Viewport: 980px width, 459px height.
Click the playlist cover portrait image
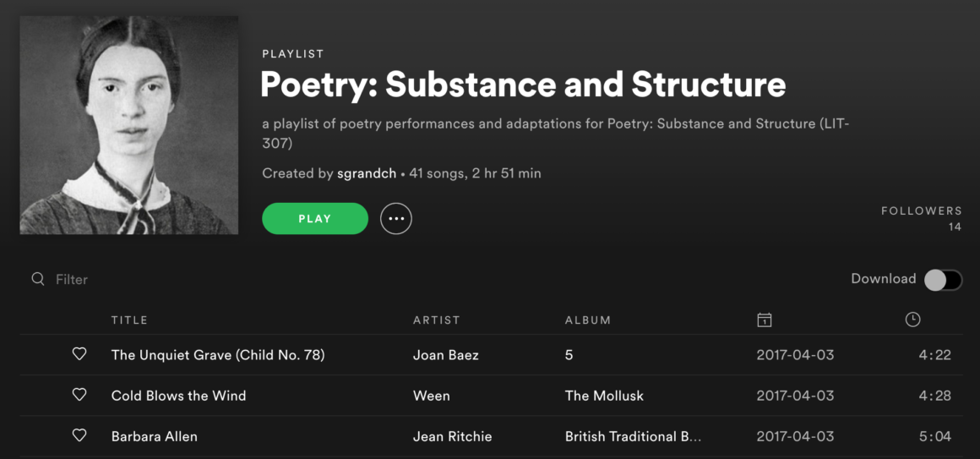tap(129, 125)
